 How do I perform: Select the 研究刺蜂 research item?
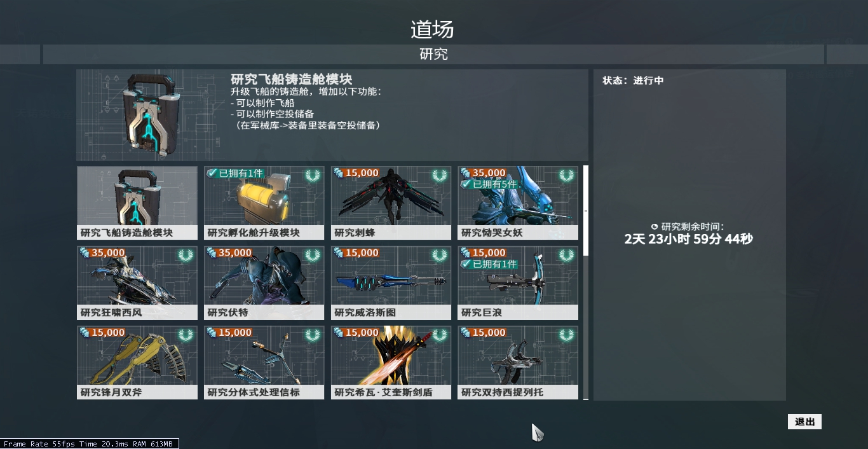391,203
